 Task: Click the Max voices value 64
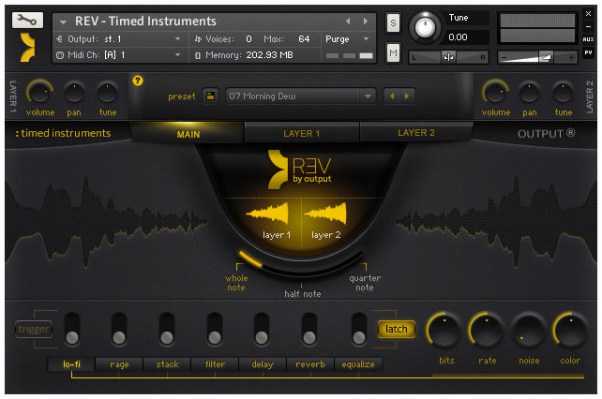[x=304, y=39]
